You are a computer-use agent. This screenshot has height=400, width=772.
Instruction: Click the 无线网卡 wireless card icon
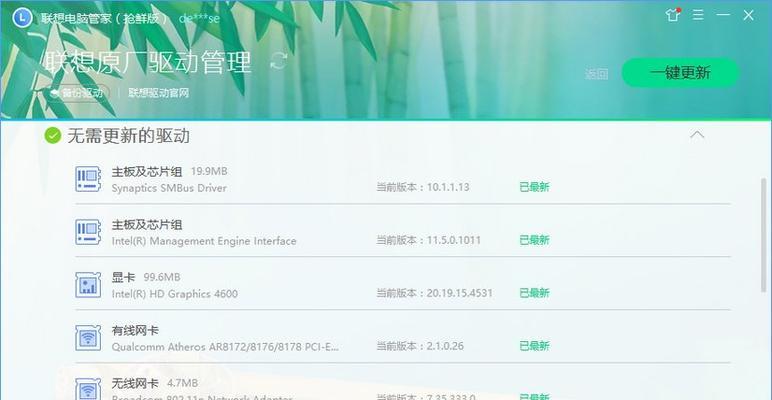click(88, 389)
